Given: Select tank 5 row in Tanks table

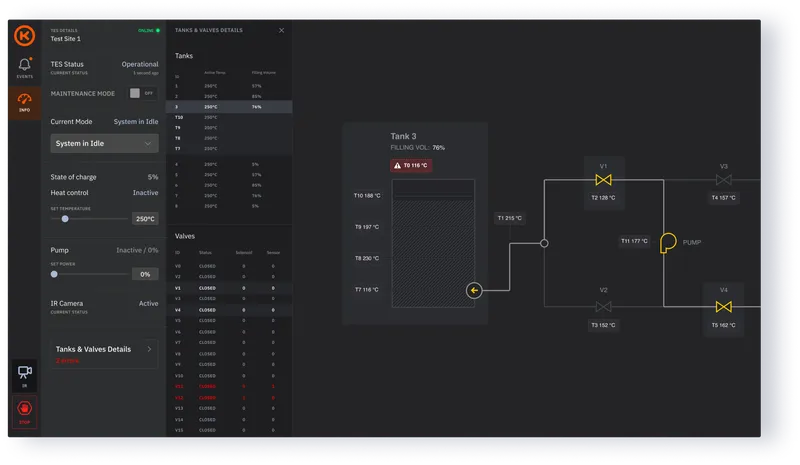Looking at the screenshot, I should (229, 175).
